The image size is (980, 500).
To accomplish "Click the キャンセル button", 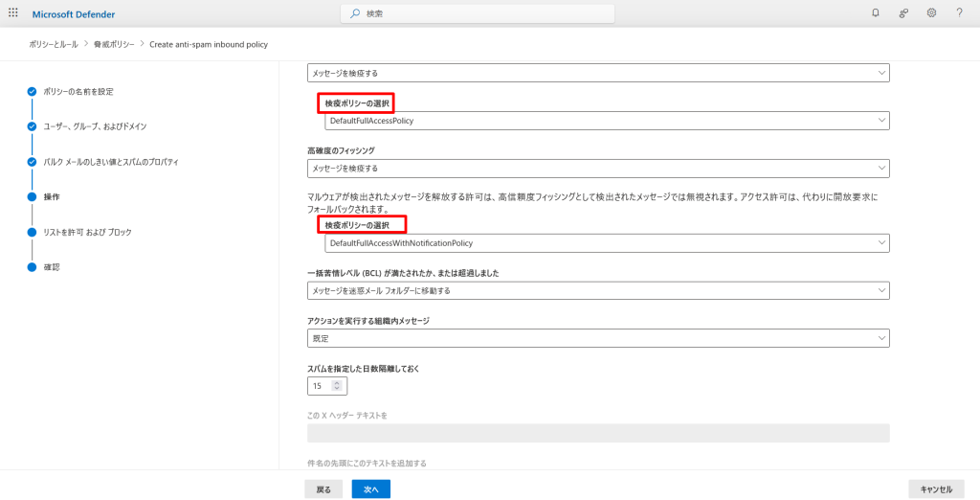I will coord(935,489).
